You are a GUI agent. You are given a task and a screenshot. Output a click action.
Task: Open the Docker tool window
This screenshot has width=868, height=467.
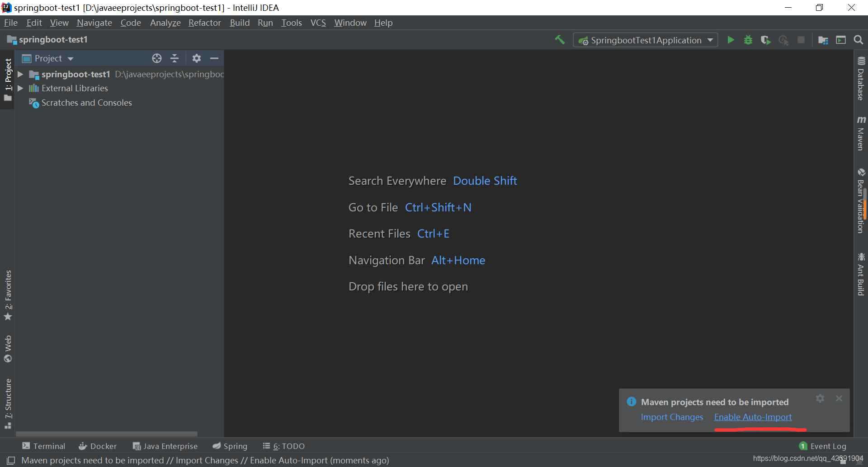[98, 446]
